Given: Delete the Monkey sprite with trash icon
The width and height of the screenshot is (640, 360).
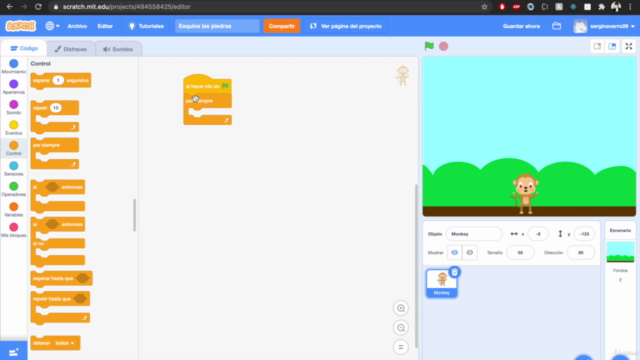Looking at the screenshot, I should [454, 272].
